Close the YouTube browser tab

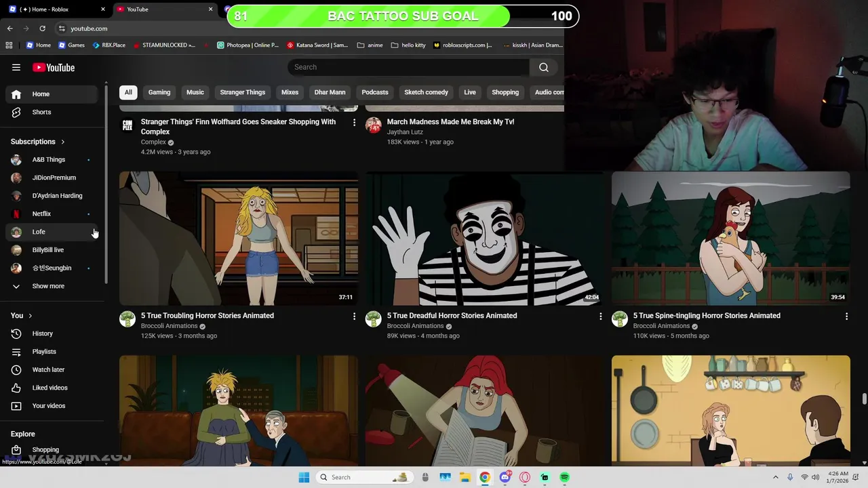coord(210,9)
